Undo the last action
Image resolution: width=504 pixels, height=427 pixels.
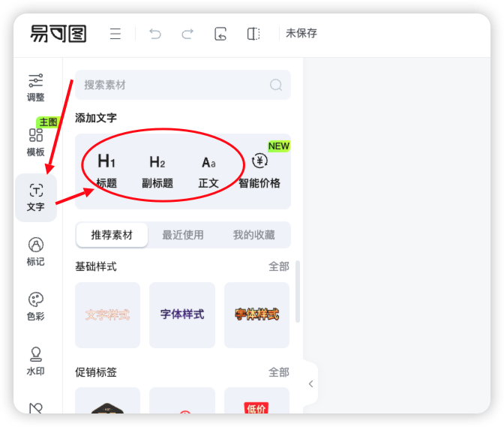click(155, 34)
